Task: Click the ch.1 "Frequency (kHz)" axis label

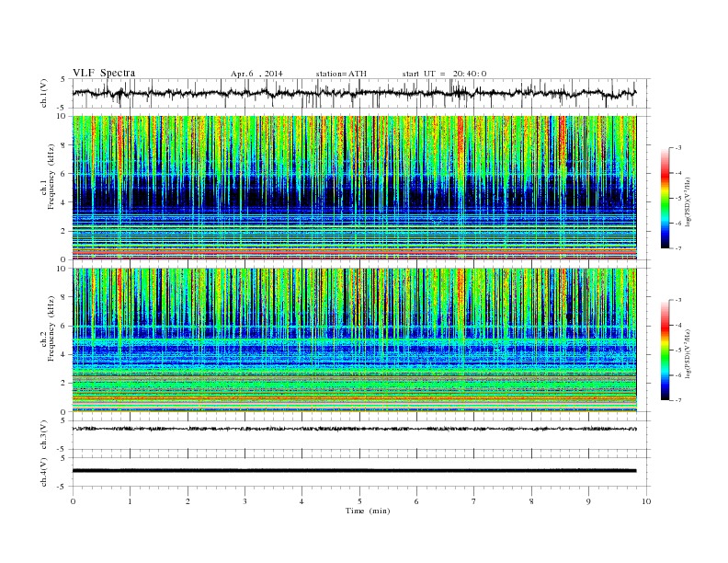Action: (x=51, y=177)
